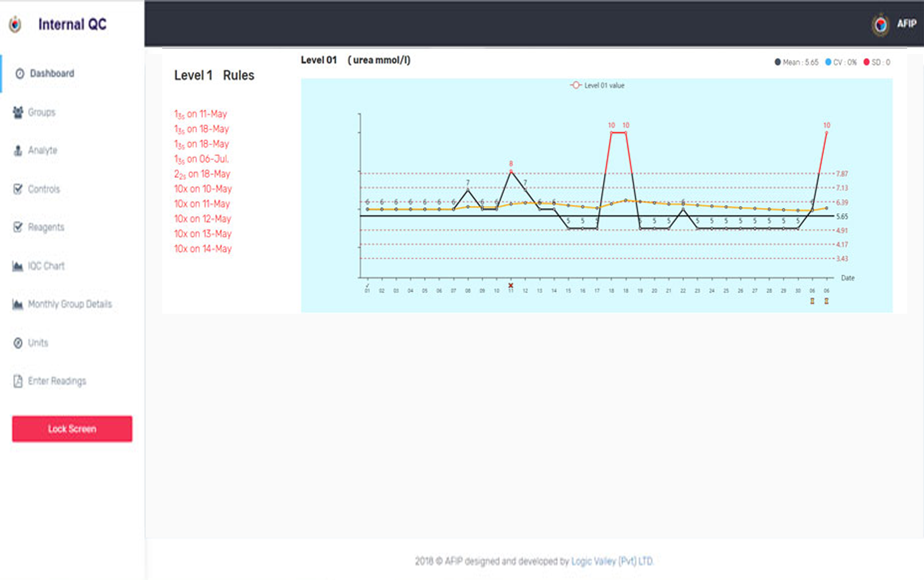Open Monthly Group Details
Image resolution: width=924 pixels, height=580 pixels.
point(70,304)
